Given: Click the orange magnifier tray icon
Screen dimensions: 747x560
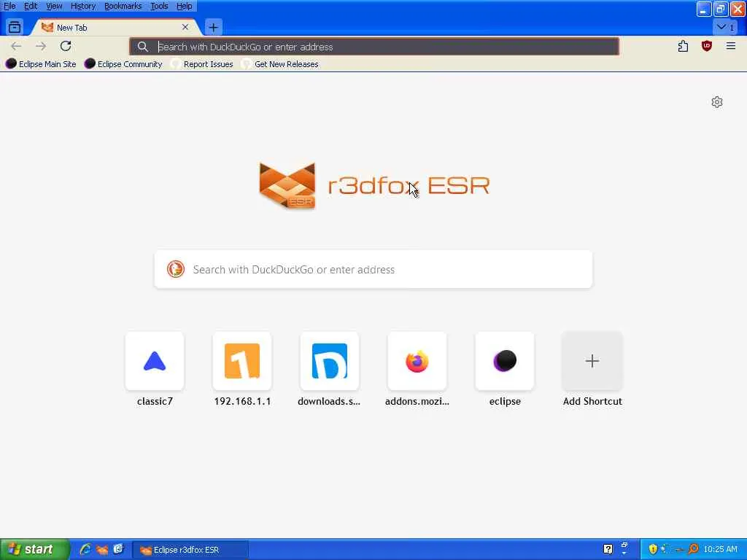Looking at the screenshot, I should pyautogui.click(x=693, y=550).
